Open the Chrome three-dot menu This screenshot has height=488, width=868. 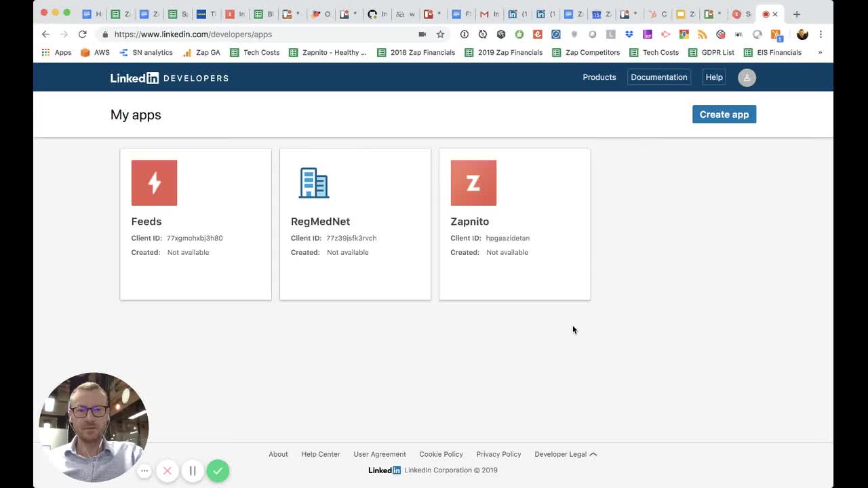(821, 34)
